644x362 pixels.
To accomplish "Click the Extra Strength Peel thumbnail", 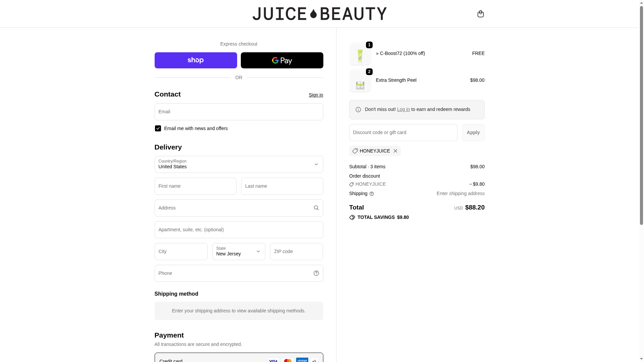I will pyautogui.click(x=360, y=81).
